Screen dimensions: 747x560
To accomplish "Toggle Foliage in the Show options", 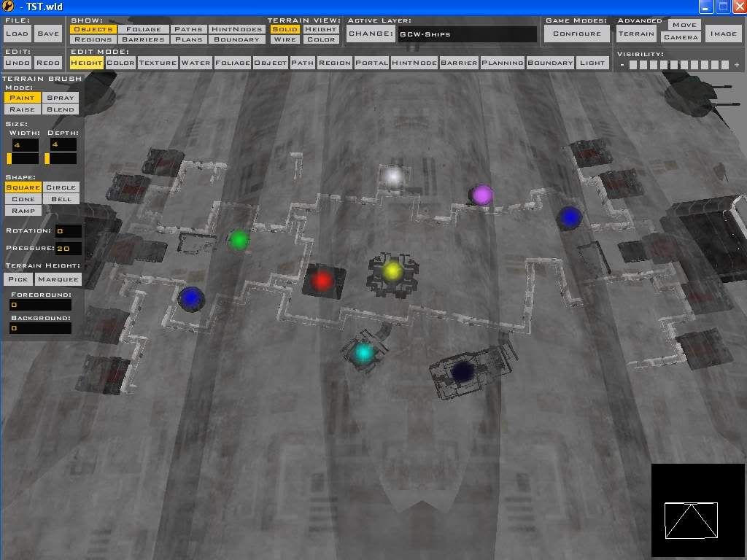I will pos(143,29).
